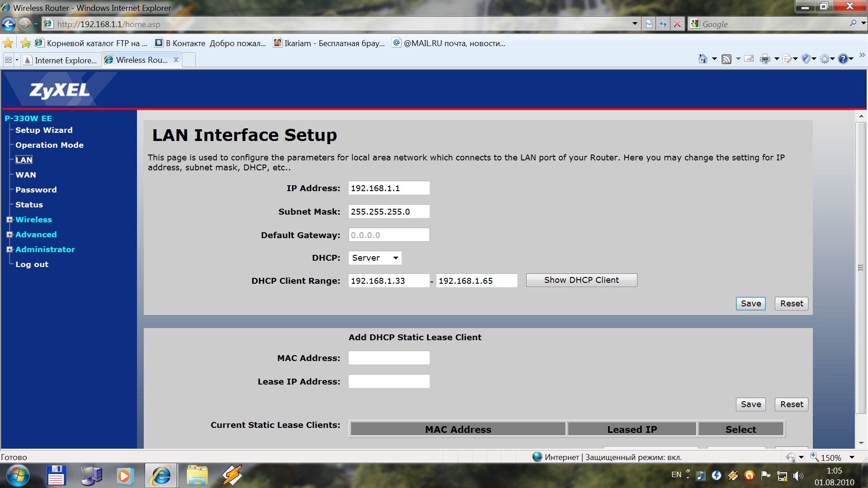The height and width of the screenshot is (488, 868).
Task: Click Save under DHCP Client Range
Action: point(750,304)
